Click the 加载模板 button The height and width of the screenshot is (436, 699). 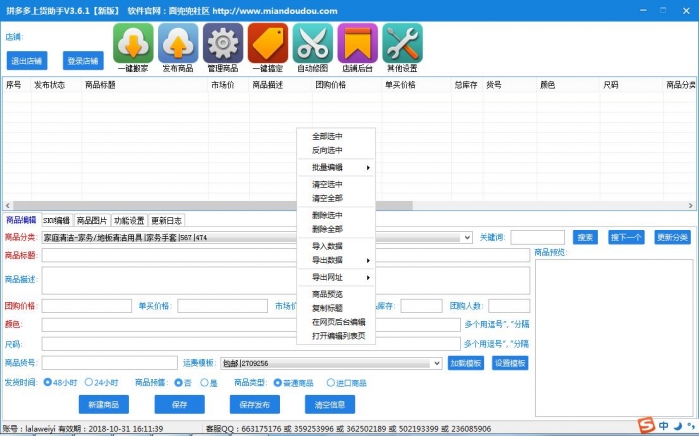click(466, 363)
